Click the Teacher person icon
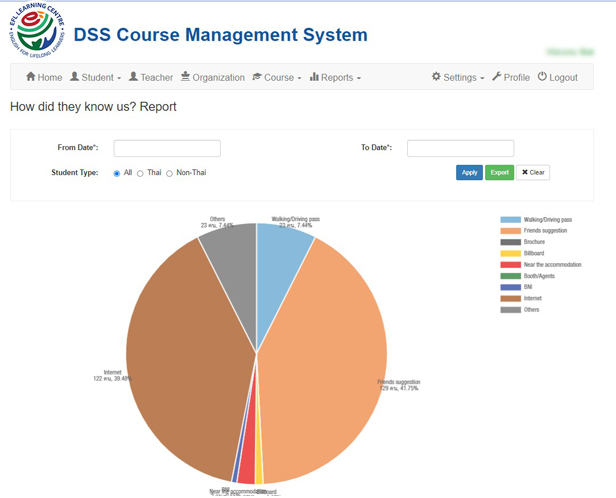This screenshot has height=498, width=616. click(133, 77)
